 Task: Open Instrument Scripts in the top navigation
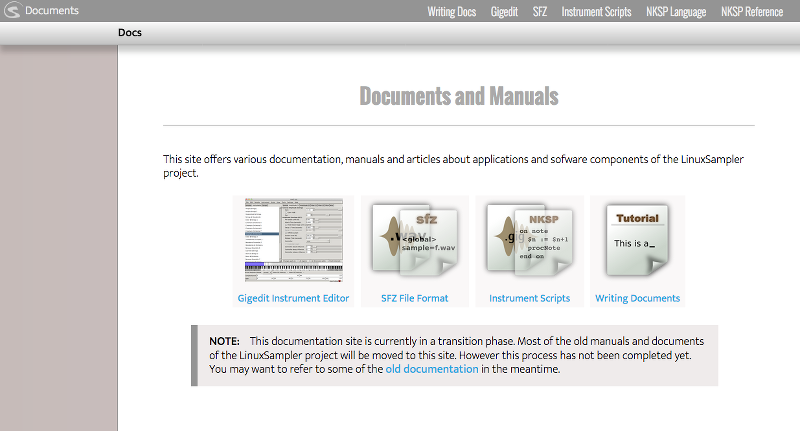[596, 11]
